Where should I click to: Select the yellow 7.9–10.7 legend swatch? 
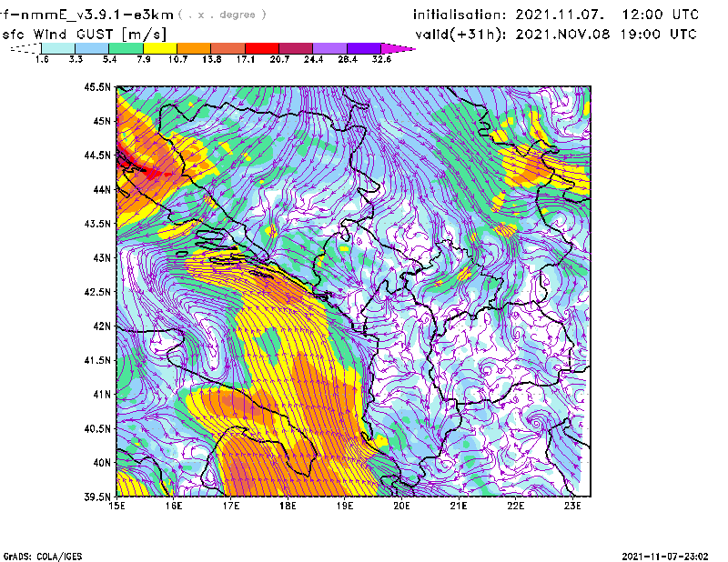click(160, 48)
